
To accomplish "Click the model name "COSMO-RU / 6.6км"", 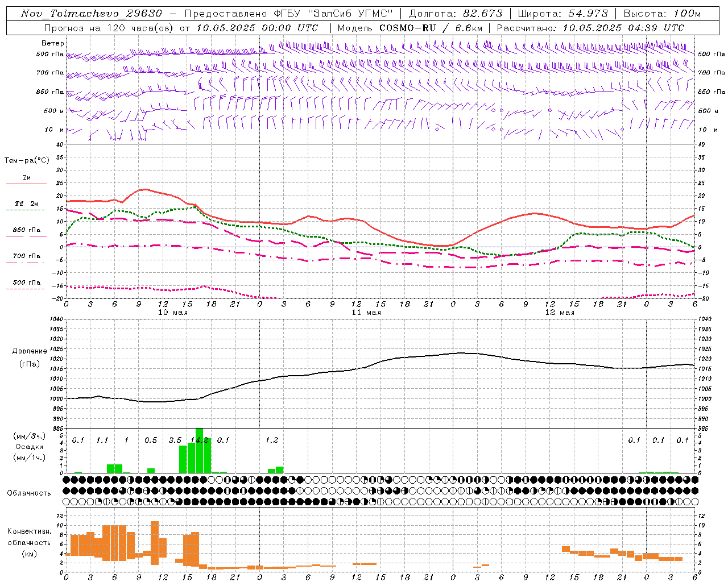I will pos(431,28).
